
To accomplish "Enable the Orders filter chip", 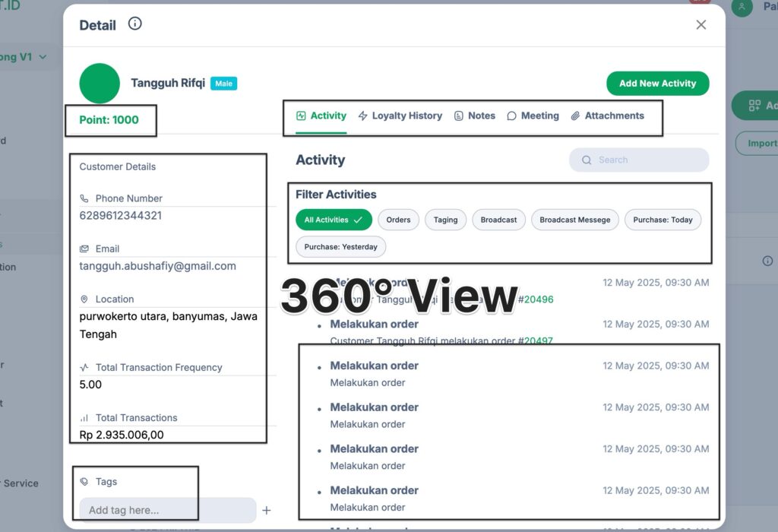I will [398, 220].
